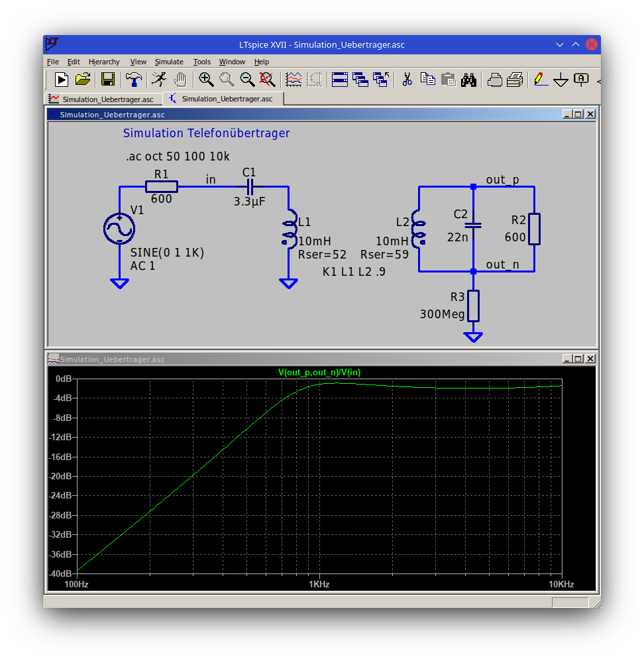The width and height of the screenshot is (644, 659).
Task: Open the Edit menu
Action: click(74, 62)
